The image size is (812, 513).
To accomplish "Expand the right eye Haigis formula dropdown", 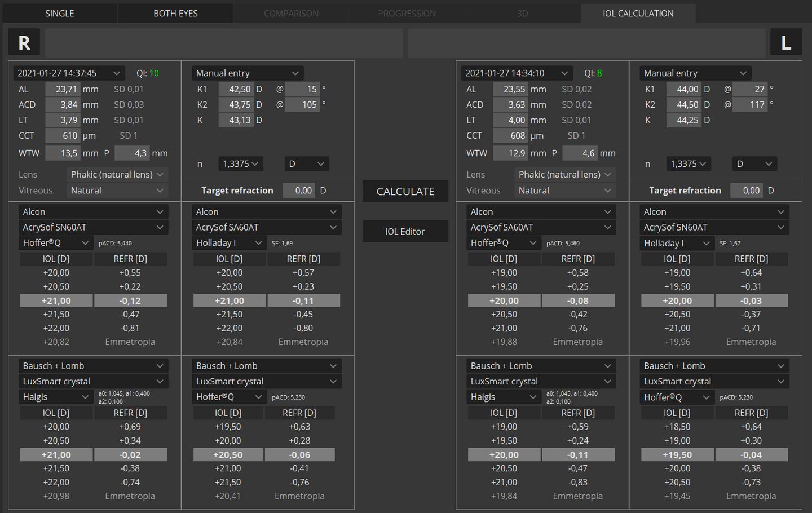I will point(55,397).
